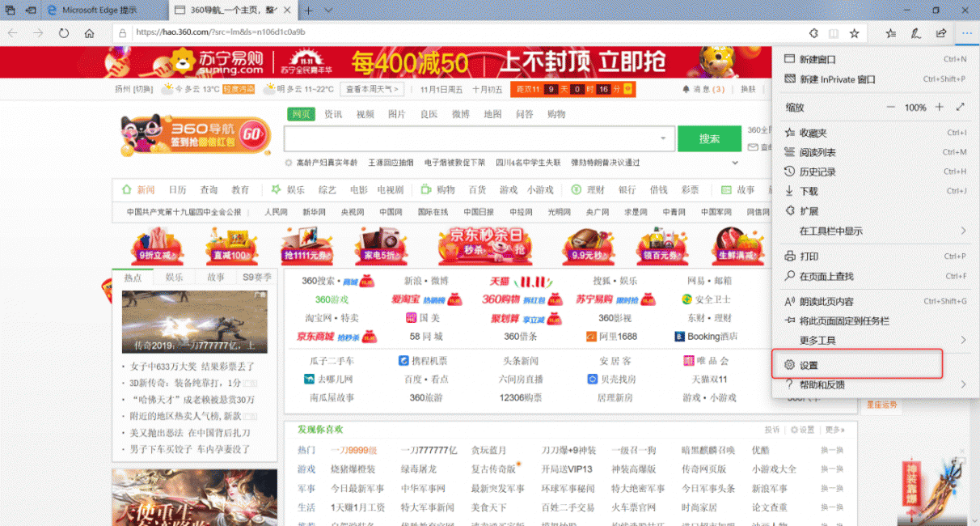Viewport: 980px width, 526px height.
Task: Switch to the Microsoft Edge 提示 tab
Action: pyautogui.click(x=100, y=11)
